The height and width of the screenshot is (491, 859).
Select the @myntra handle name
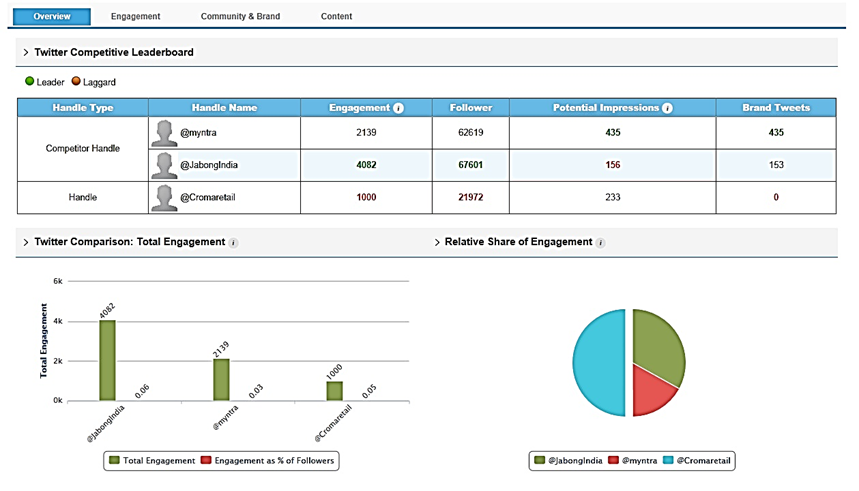coord(198,133)
